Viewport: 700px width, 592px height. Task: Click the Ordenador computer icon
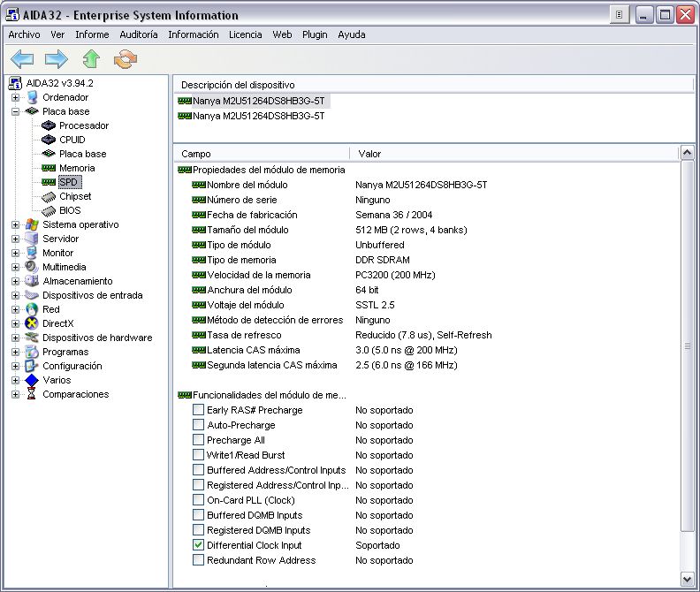point(32,97)
